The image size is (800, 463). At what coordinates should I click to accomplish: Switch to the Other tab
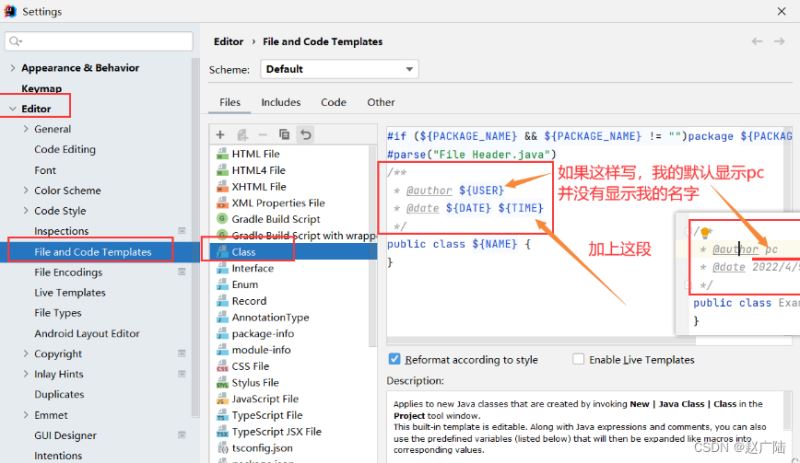[x=381, y=102]
